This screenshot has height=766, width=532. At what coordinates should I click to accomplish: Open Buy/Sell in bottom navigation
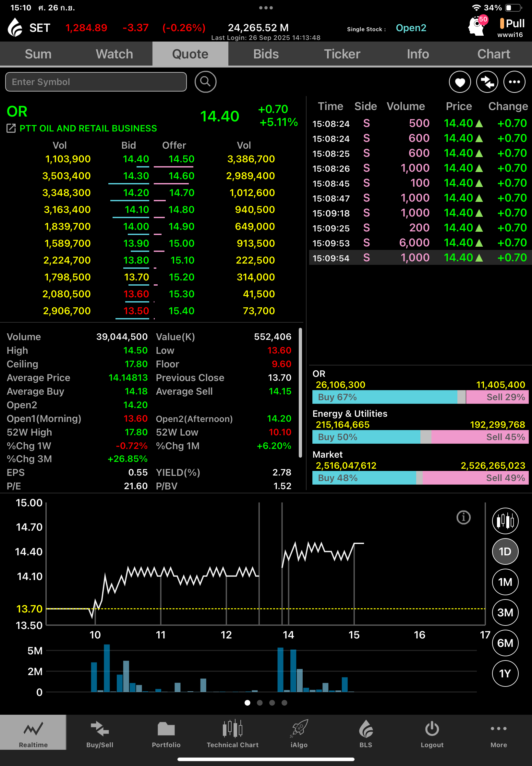point(100,732)
